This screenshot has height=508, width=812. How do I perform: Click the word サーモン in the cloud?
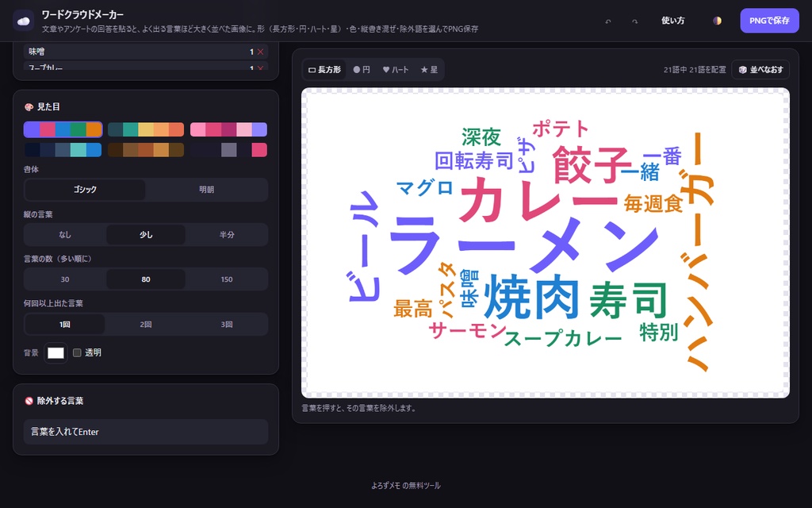pyautogui.click(x=468, y=330)
